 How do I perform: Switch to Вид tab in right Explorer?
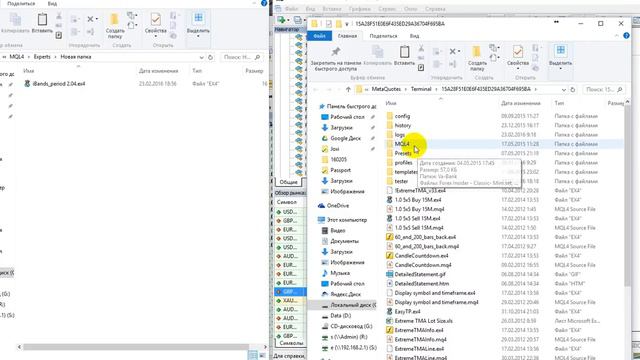[x=414, y=36]
